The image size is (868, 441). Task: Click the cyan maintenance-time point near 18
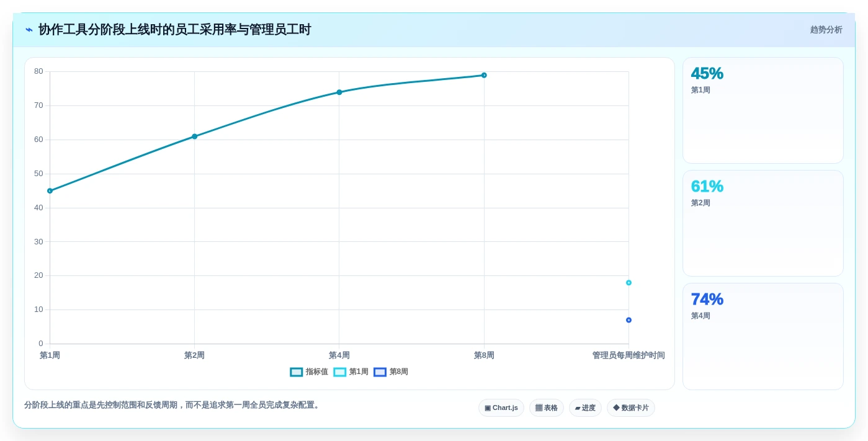point(629,283)
